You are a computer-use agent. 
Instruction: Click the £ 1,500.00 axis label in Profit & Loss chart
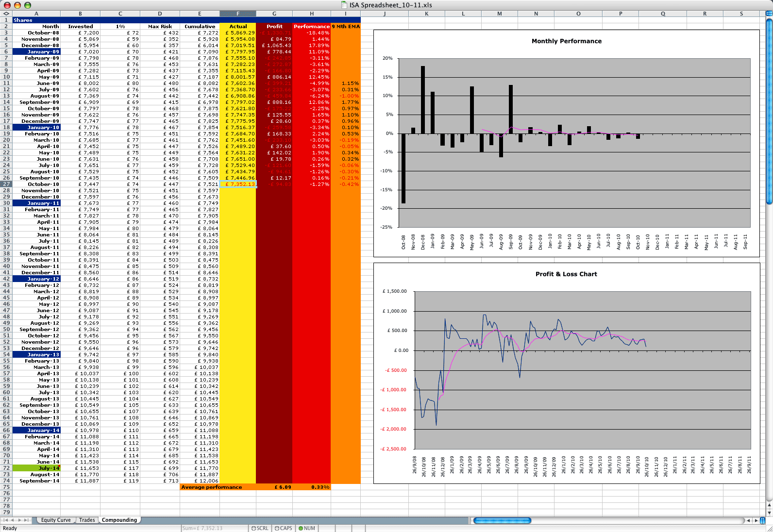[395, 291]
